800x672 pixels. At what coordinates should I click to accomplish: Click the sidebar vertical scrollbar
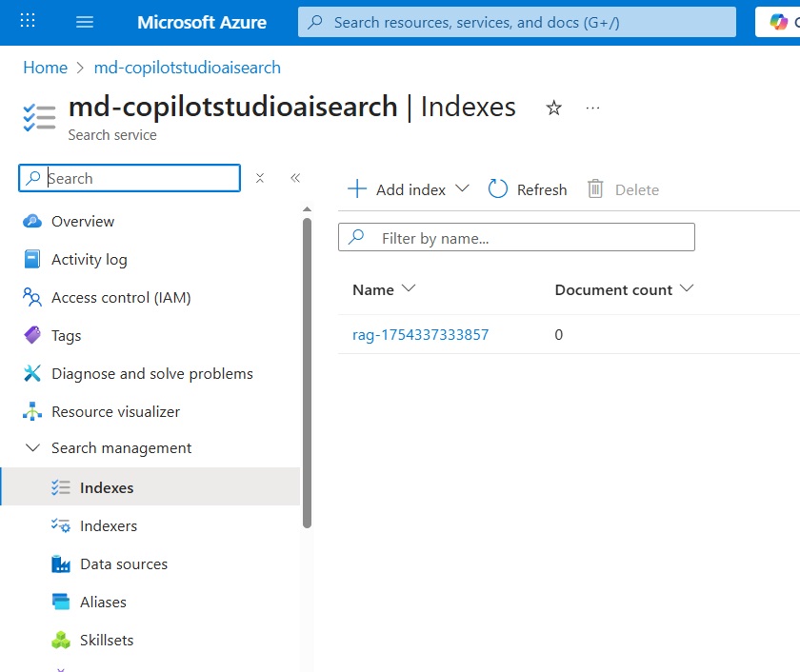(307, 373)
